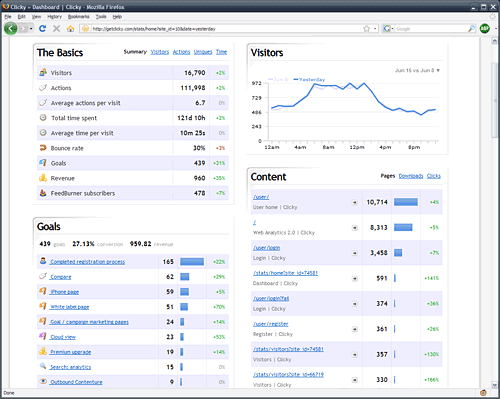Click the stop loading X icon
The image size is (500, 399).
pyautogui.click(x=56, y=29)
